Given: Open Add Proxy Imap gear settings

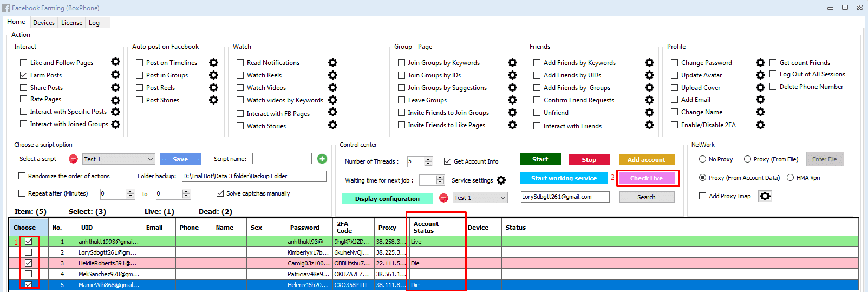Looking at the screenshot, I should tap(765, 196).
